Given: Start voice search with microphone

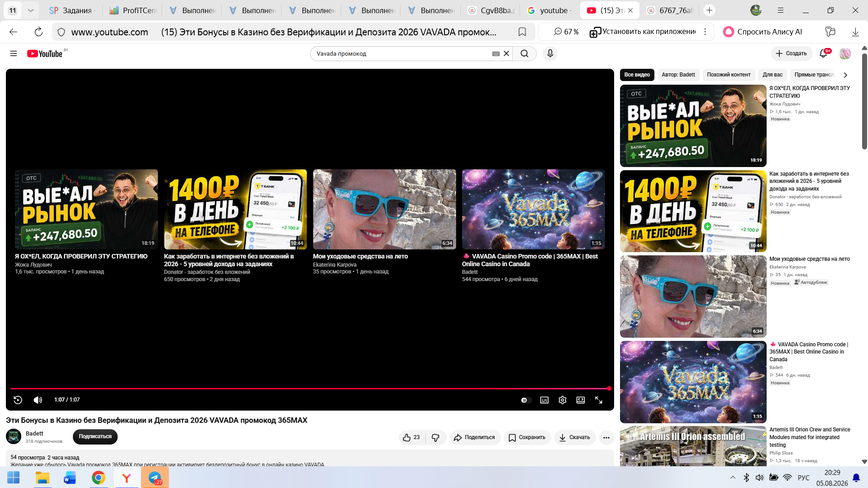Looking at the screenshot, I should click(x=550, y=53).
